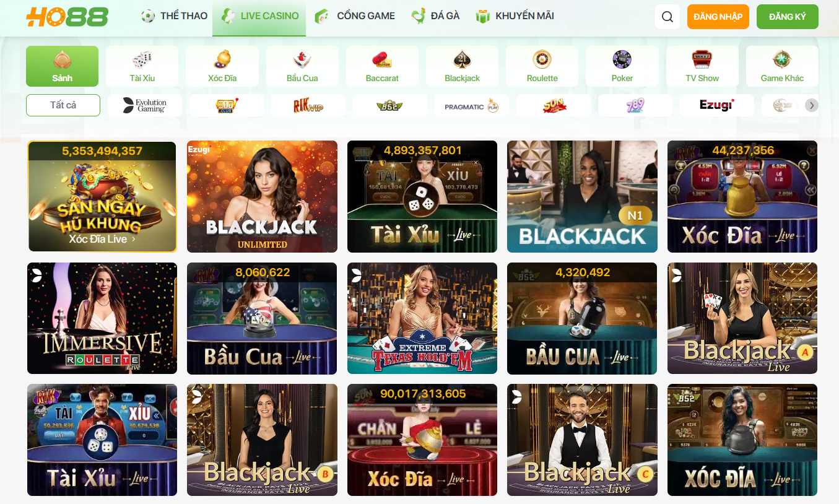Viewport: 839px width, 504px height.
Task: Select the Tất cả provider filter
Action: [x=63, y=105]
